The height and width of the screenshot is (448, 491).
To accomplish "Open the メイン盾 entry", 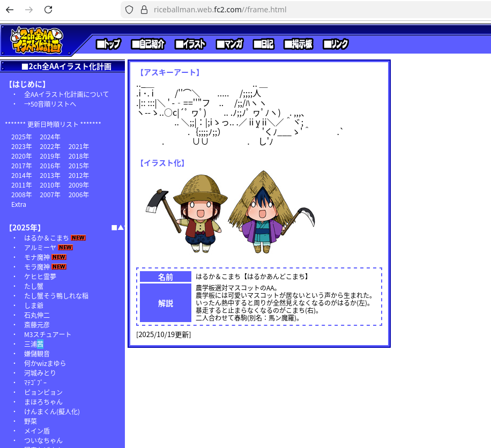I will (x=37, y=431).
